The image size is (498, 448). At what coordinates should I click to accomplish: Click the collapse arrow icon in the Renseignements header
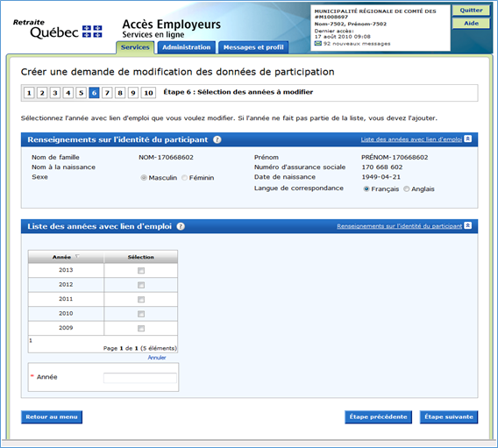click(467, 139)
